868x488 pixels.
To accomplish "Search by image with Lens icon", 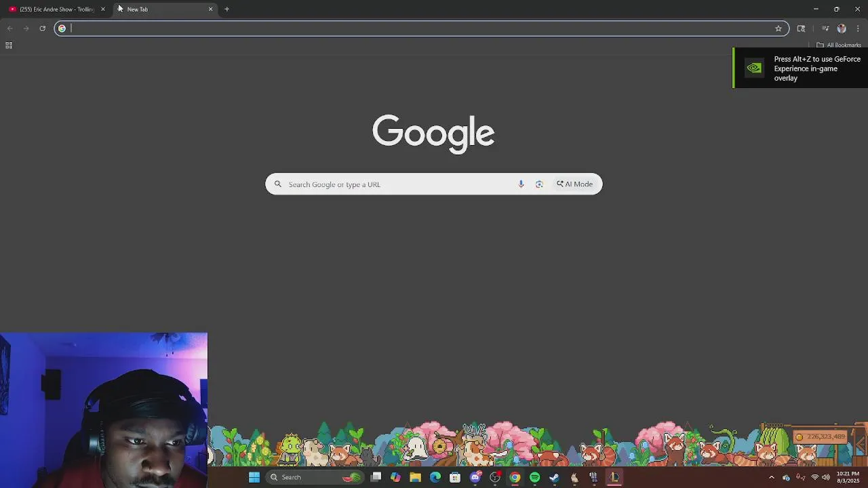I will tap(539, 184).
